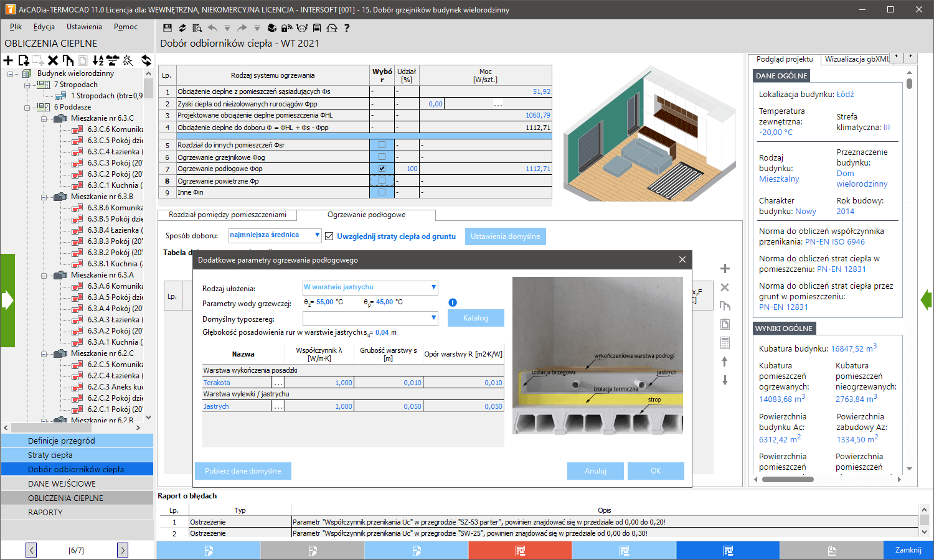Click the green arrow on right edge

pos(927,301)
